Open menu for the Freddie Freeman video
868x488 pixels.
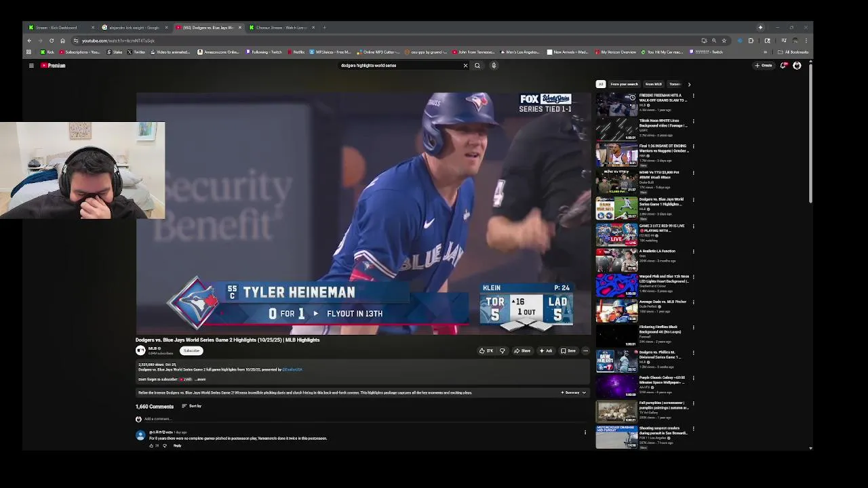(693, 96)
